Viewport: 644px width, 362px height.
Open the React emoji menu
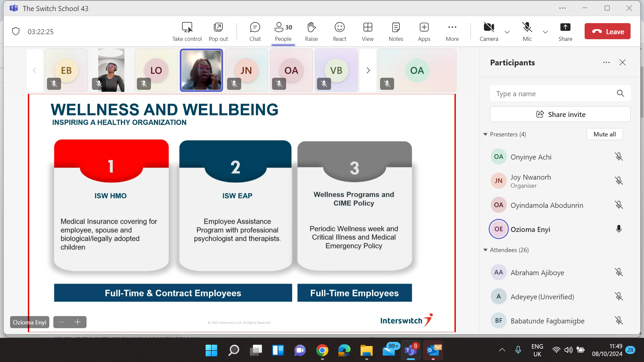(x=339, y=32)
